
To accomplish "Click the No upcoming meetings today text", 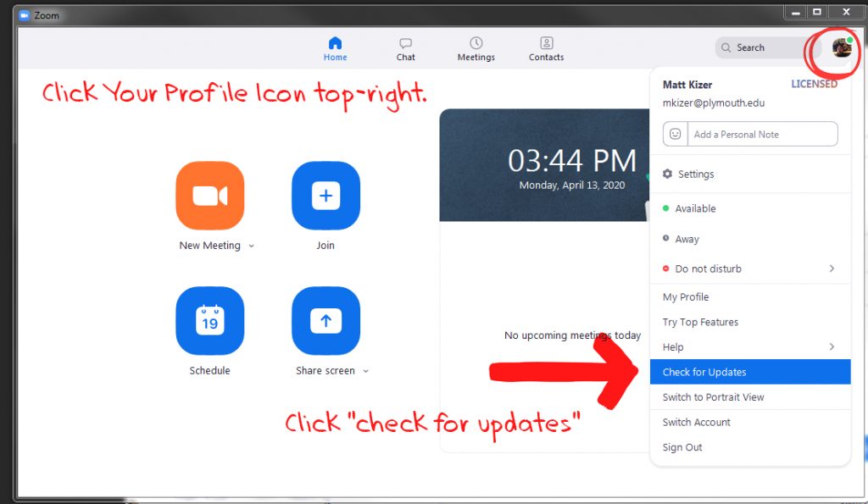I will point(572,335).
